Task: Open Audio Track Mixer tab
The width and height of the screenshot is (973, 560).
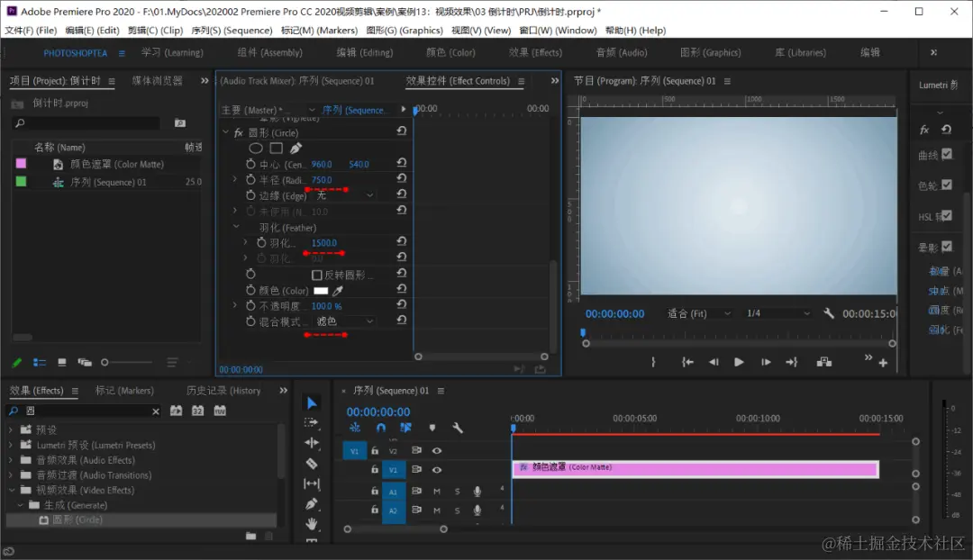Action: coord(296,81)
